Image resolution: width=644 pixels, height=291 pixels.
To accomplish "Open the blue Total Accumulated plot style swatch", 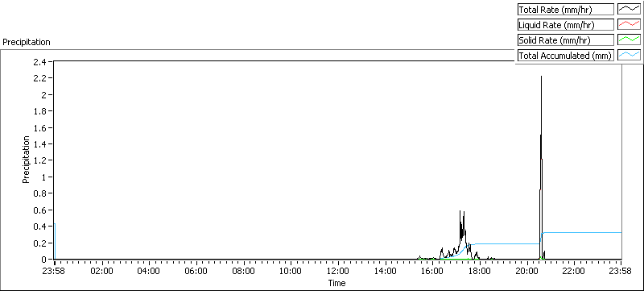I will [x=629, y=56].
